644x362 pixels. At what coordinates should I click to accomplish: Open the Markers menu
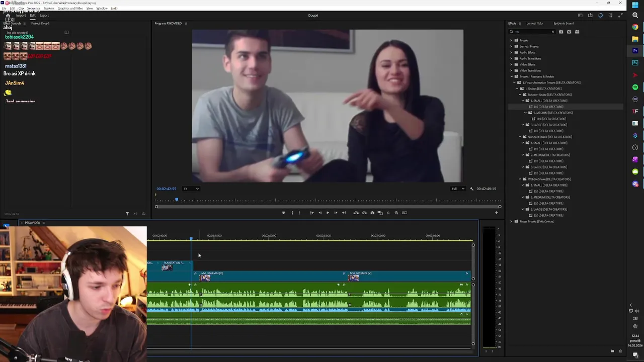pyautogui.click(x=49, y=9)
